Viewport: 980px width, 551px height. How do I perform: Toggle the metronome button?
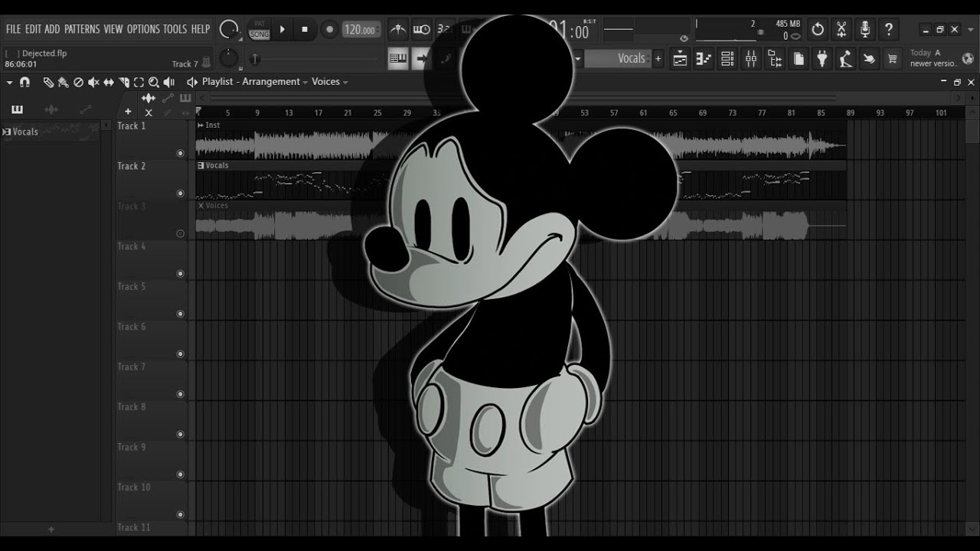coord(397,30)
